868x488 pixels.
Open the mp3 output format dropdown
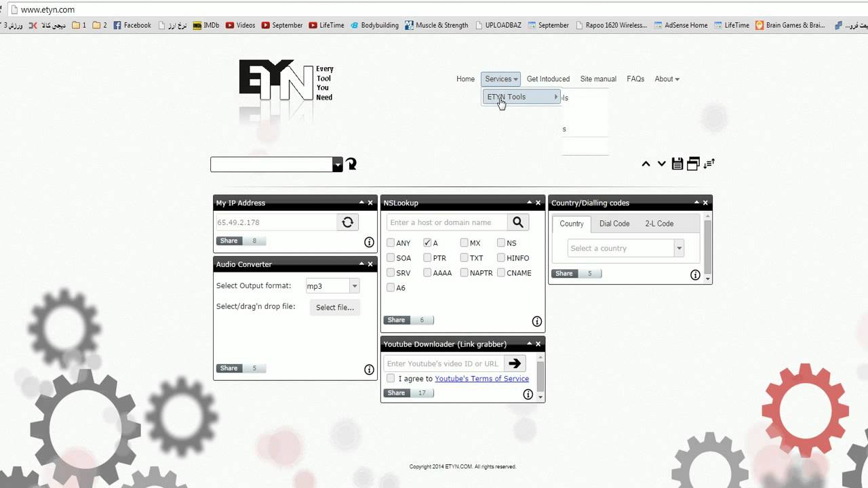354,286
